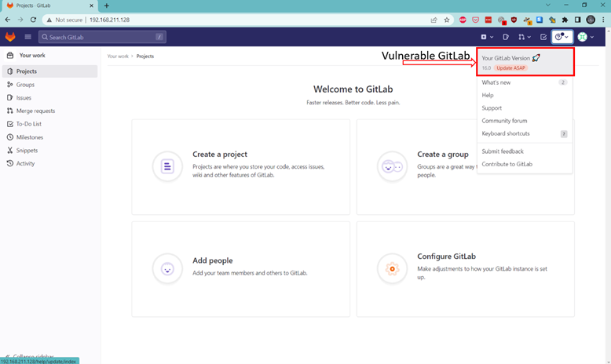Viewport: 611px width, 364px height.
Task: Select What's new in help menu
Action: 496,82
